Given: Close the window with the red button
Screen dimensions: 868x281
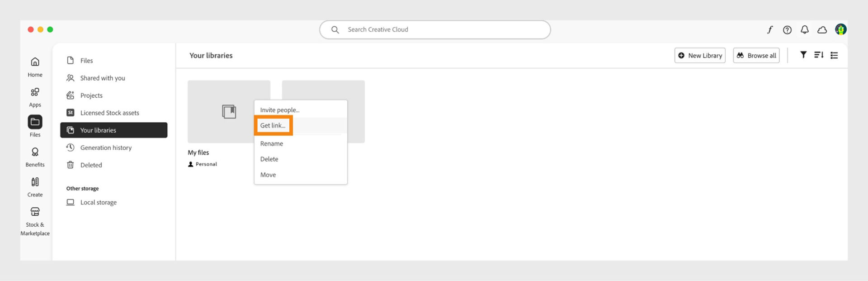Looking at the screenshot, I should (31, 29).
